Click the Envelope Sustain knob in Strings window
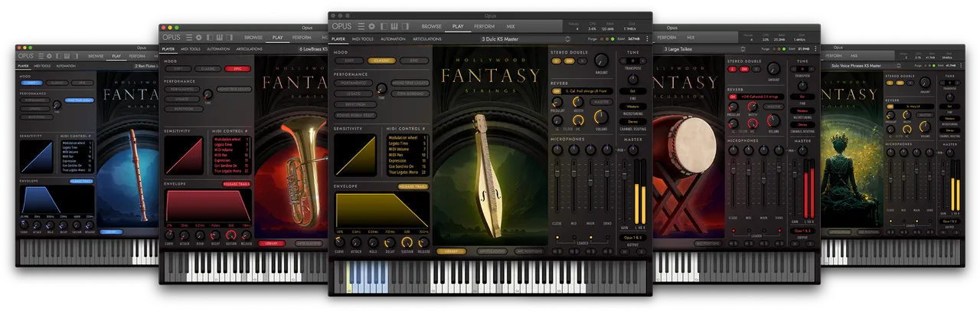 (407, 242)
